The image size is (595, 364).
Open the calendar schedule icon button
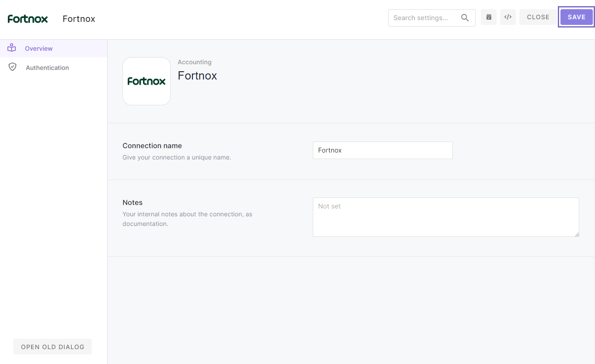(x=489, y=17)
